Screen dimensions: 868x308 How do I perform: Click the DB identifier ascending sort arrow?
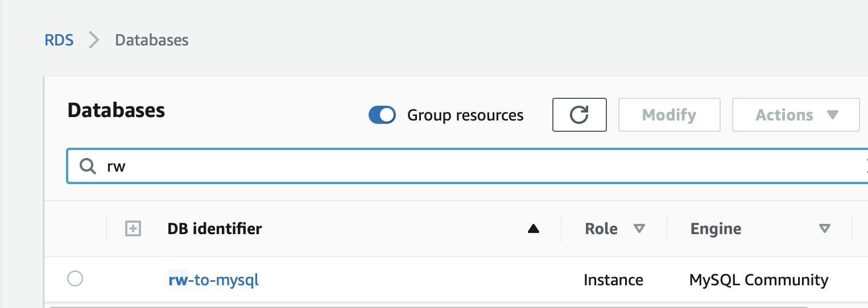point(533,229)
